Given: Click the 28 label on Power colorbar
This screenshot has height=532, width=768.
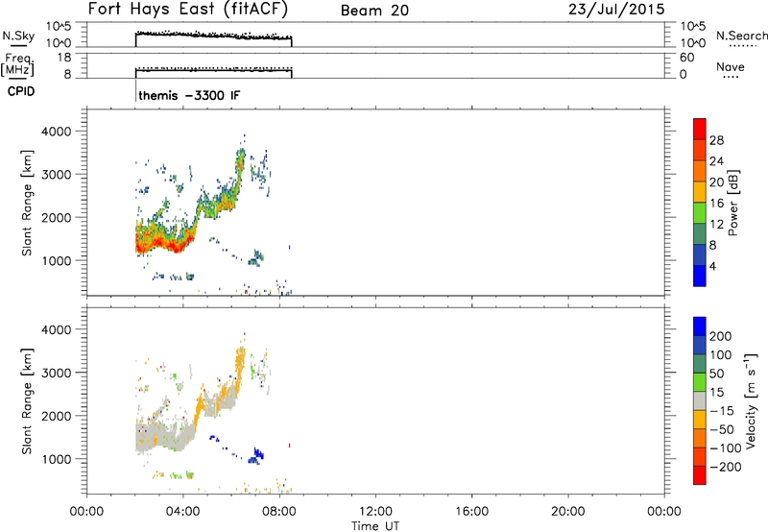Looking at the screenshot, I should pos(716,140).
